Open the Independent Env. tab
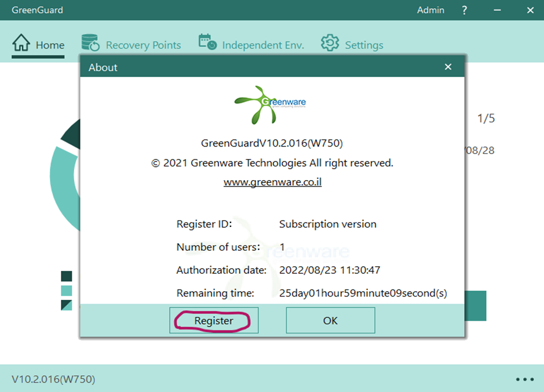Viewport: 544px width, 392px height. click(x=262, y=45)
